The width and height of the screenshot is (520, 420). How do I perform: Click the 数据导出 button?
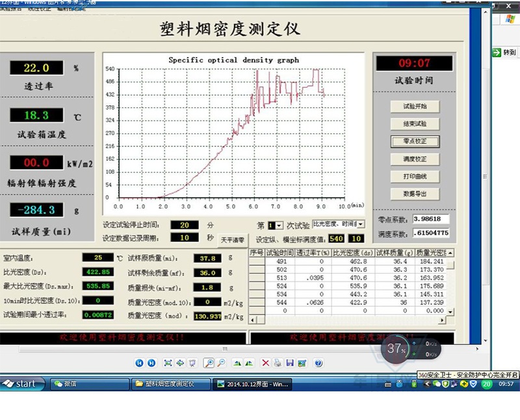click(415, 194)
